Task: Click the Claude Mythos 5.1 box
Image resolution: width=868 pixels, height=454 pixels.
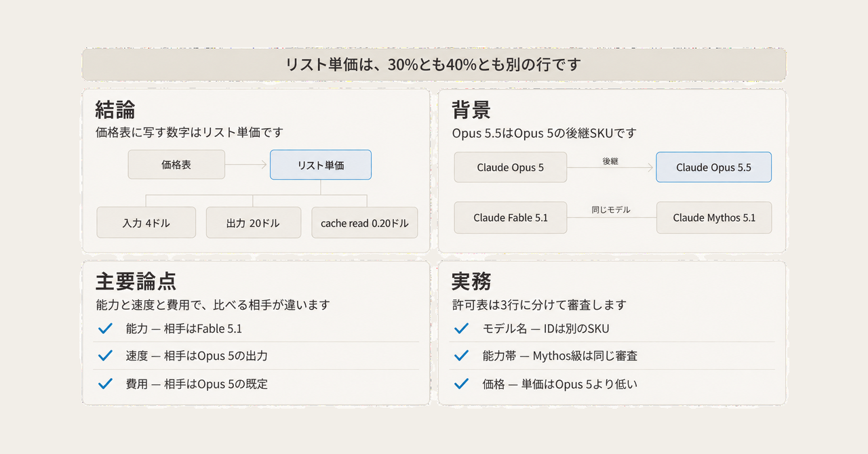Action: pos(714,218)
